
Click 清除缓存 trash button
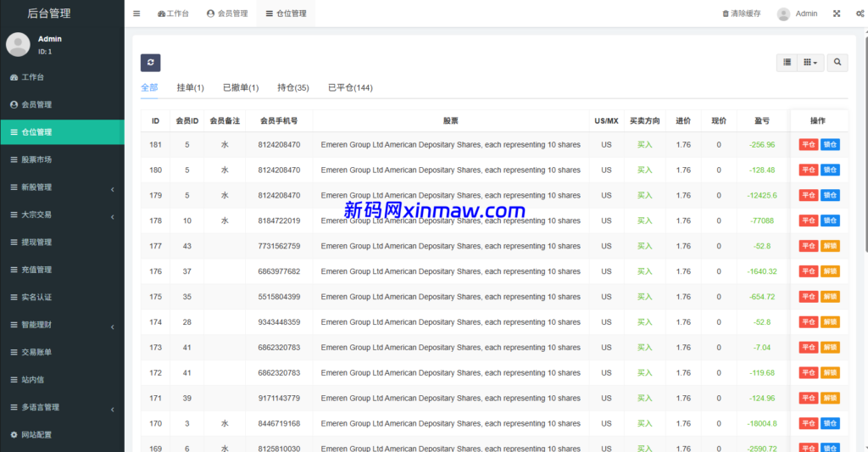pyautogui.click(x=741, y=14)
